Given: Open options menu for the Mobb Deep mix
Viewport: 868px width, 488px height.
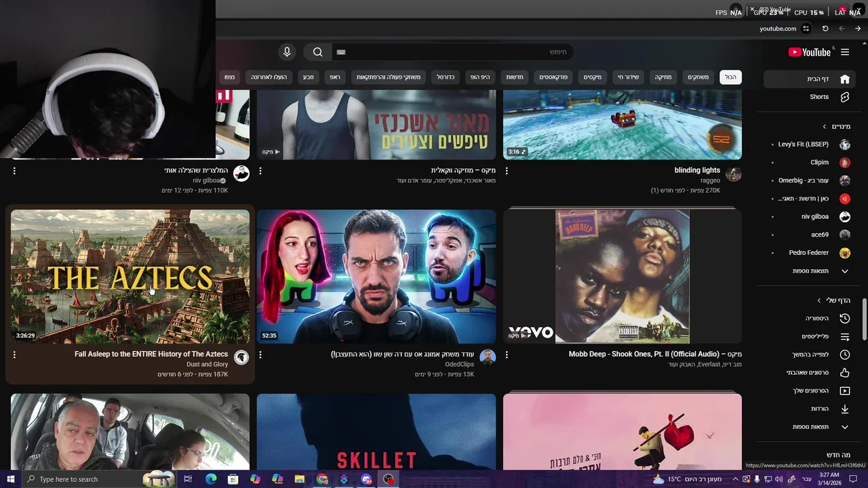Looking at the screenshot, I should 507,354.
